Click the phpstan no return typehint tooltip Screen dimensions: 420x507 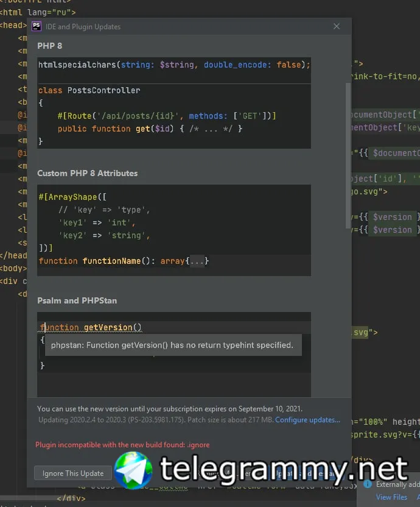tap(173, 345)
